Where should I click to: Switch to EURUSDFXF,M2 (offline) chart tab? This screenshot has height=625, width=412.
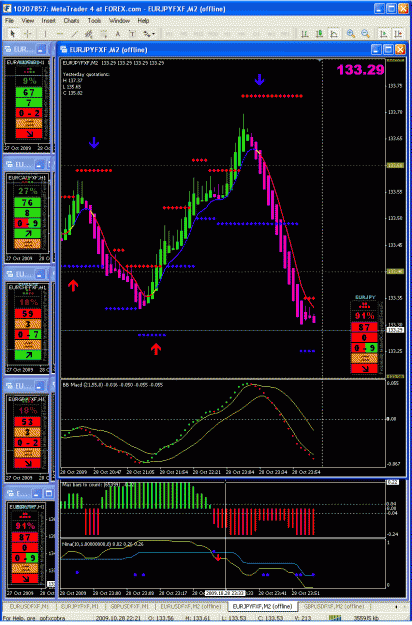click(x=190, y=606)
